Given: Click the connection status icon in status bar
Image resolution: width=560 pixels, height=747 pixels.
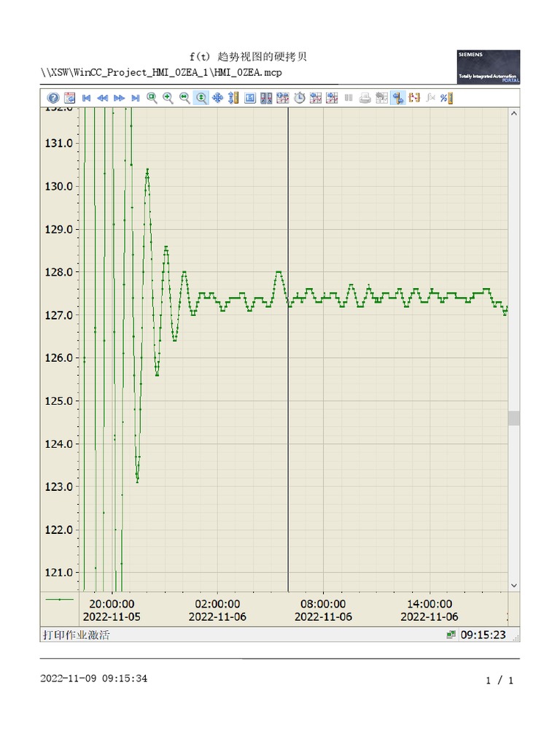Looking at the screenshot, I should click(451, 635).
